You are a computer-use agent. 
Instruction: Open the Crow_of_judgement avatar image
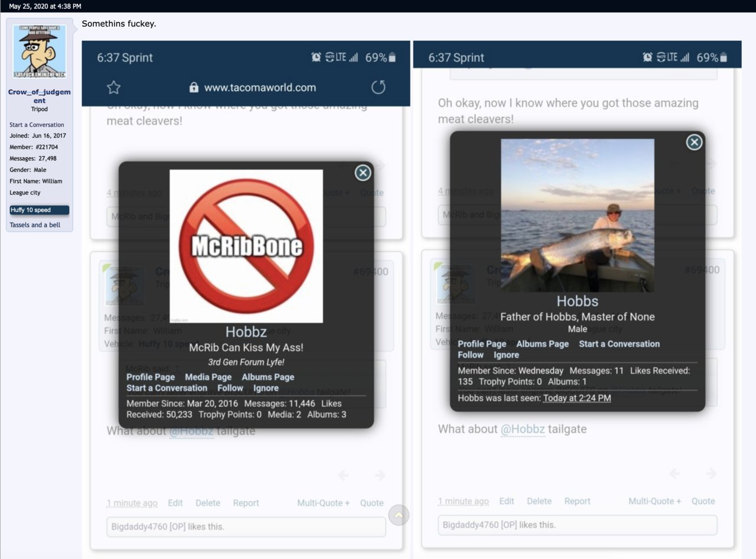(40, 51)
